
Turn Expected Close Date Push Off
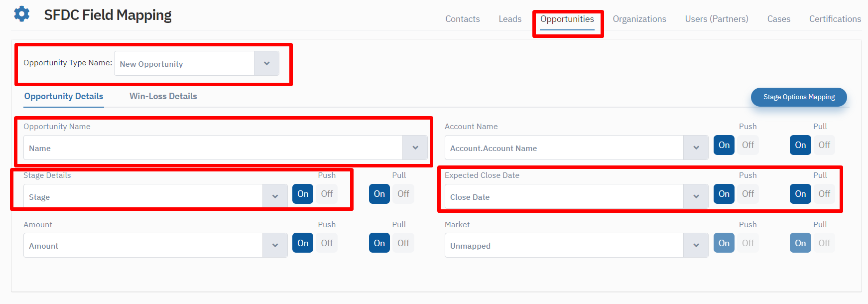coord(748,194)
